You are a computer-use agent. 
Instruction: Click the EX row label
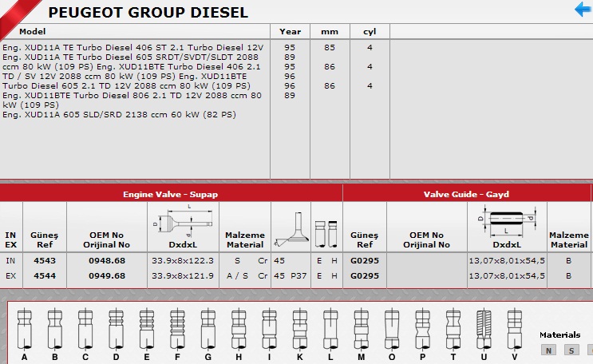click(x=10, y=276)
